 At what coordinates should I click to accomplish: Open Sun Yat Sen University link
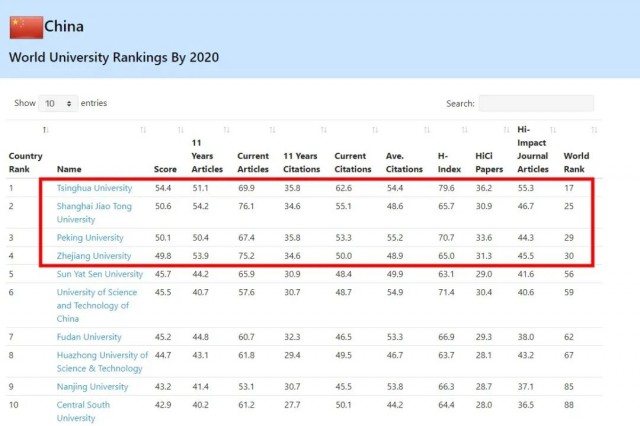coord(100,274)
